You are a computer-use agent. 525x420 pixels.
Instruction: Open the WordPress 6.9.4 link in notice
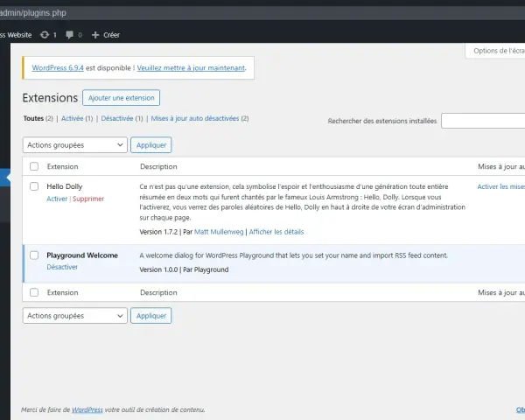tap(58, 68)
